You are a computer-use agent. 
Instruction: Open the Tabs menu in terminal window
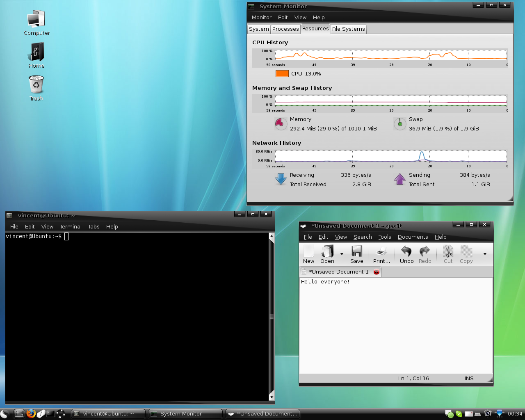click(x=94, y=226)
